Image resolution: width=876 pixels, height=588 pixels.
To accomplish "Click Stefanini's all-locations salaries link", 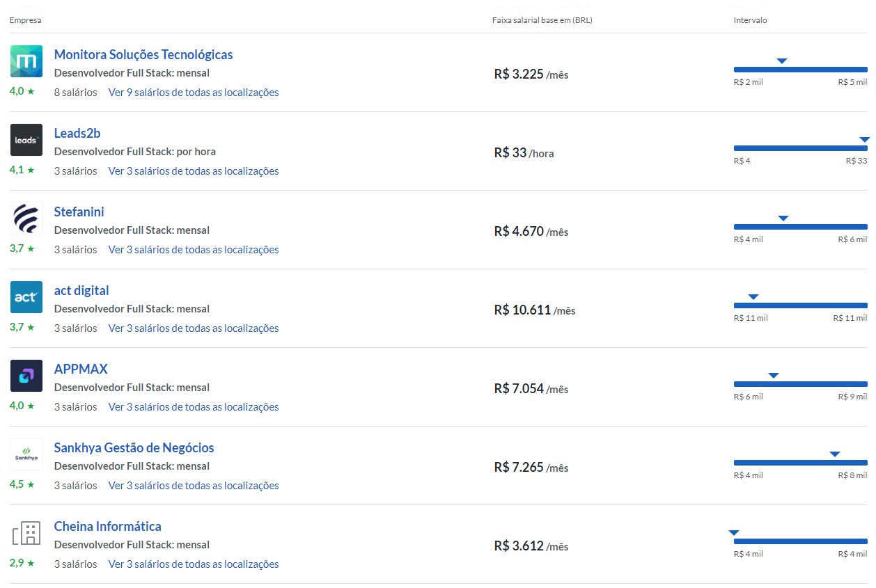I will tap(194, 250).
